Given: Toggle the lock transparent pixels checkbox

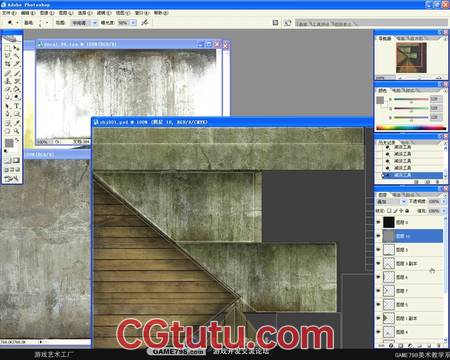Looking at the screenshot, I should (389, 211).
